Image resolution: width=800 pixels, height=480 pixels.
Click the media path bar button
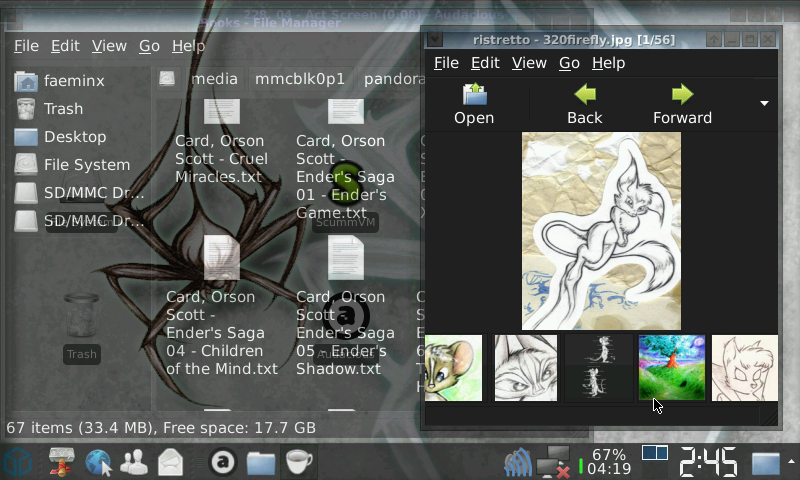[x=214, y=78]
